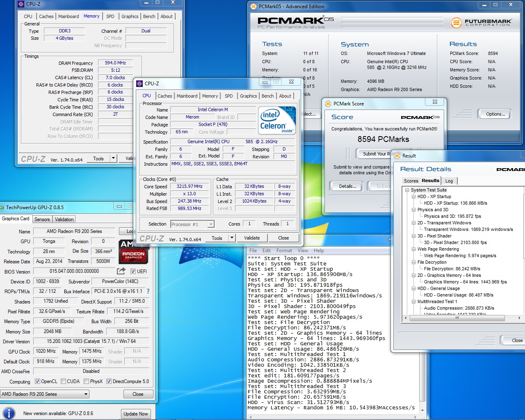Open the Processor #1 selection dropdown
This screenshot has height=420, width=525.
click(x=192, y=224)
